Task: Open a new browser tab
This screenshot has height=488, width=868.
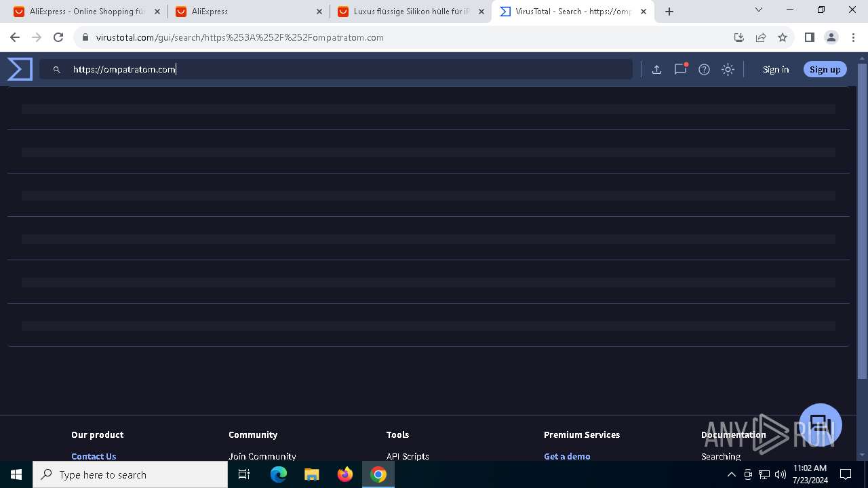Action: (x=669, y=12)
